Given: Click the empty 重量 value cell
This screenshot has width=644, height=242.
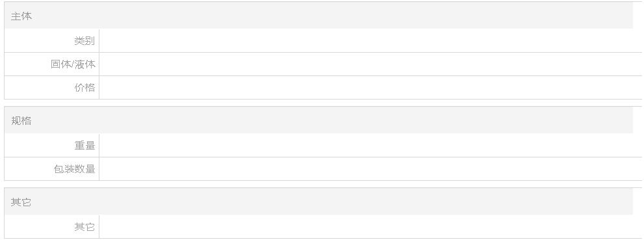Looking at the screenshot, I should point(370,146).
